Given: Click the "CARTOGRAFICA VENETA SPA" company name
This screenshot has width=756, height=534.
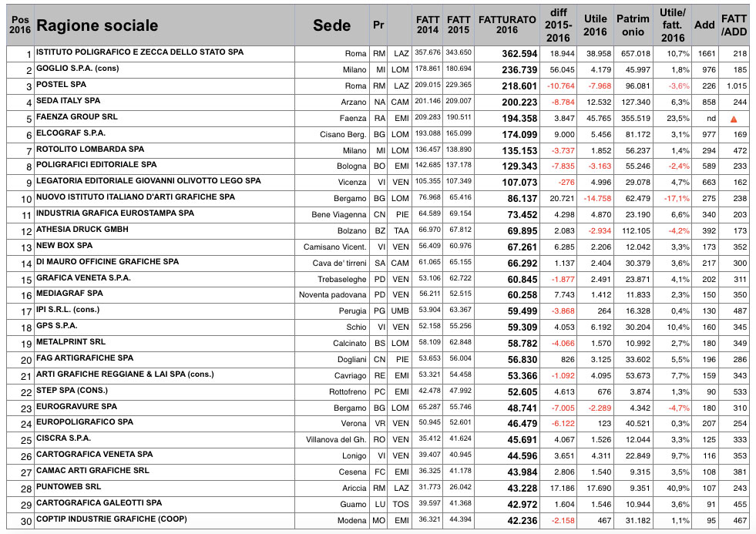Looking at the screenshot, I should pyautogui.click(x=95, y=454).
